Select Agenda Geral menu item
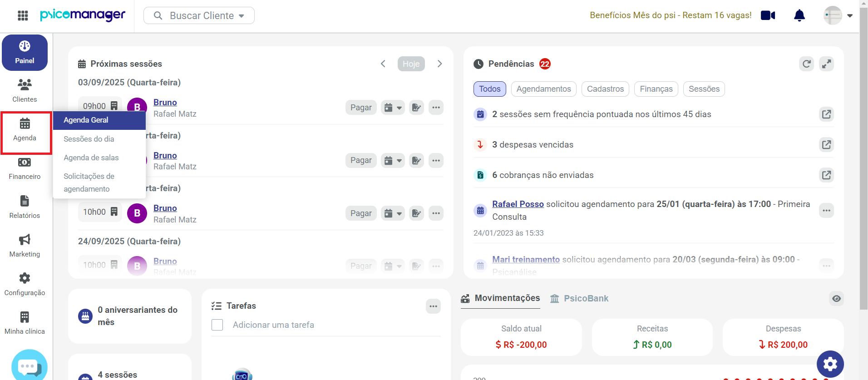 point(99,120)
